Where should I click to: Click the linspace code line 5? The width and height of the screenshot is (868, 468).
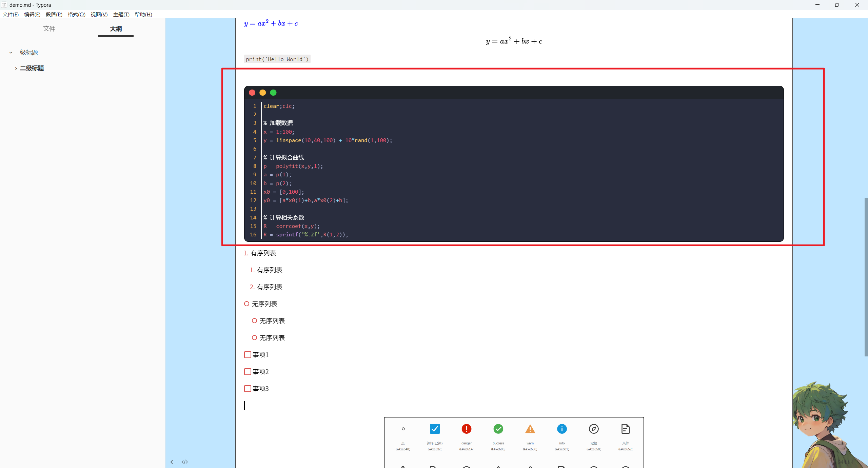point(328,140)
